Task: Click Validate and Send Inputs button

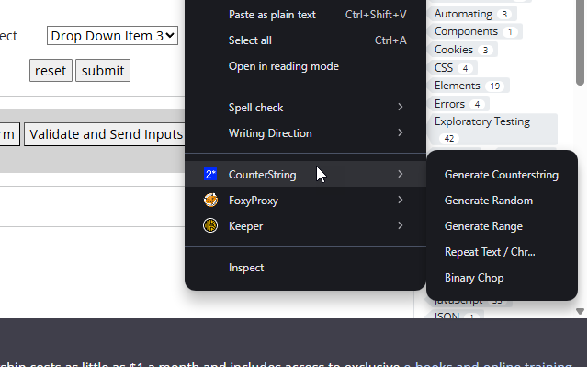Action: pyautogui.click(x=105, y=134)
